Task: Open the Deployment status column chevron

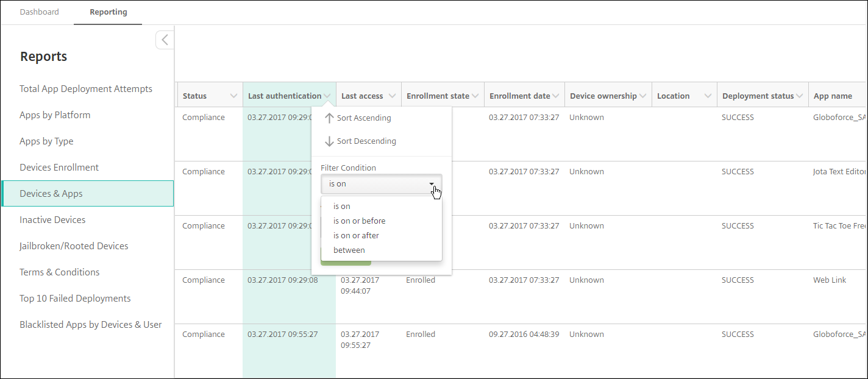Action: pyautogui.click(x=799, y=96)
